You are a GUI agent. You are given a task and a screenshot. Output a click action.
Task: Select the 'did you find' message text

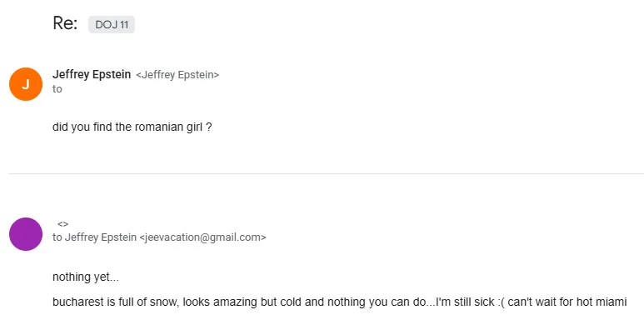pos(132,127)
